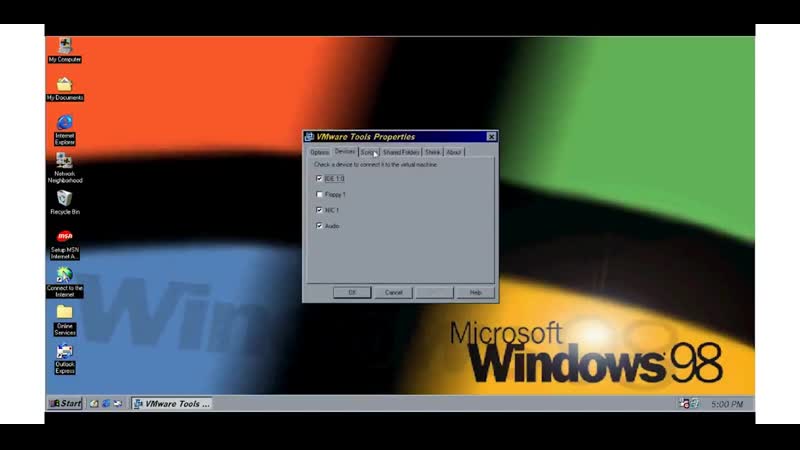Enable the Floppy 1 device checkbox
Image resolution: width=800 pixels, height=450 pixels.
point(319,194)
